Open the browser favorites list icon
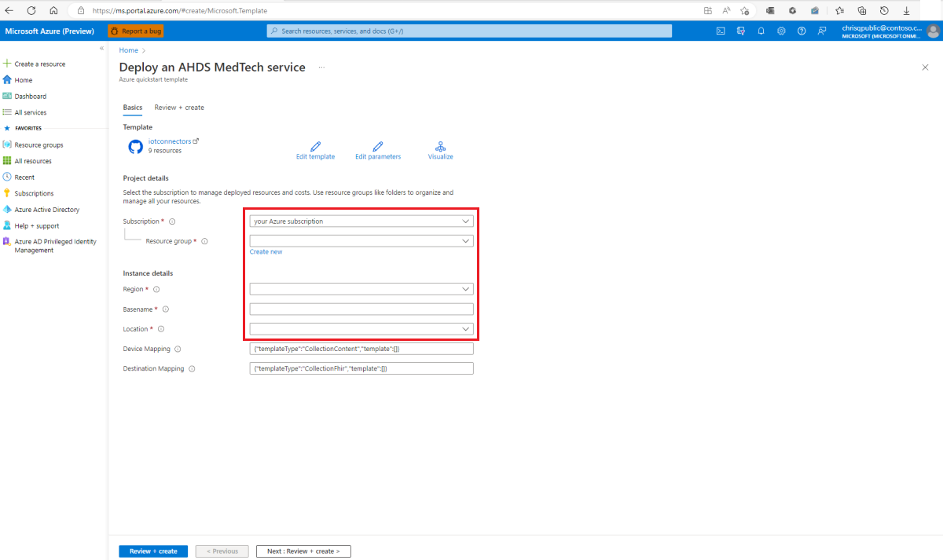 (x=840, y=10)
